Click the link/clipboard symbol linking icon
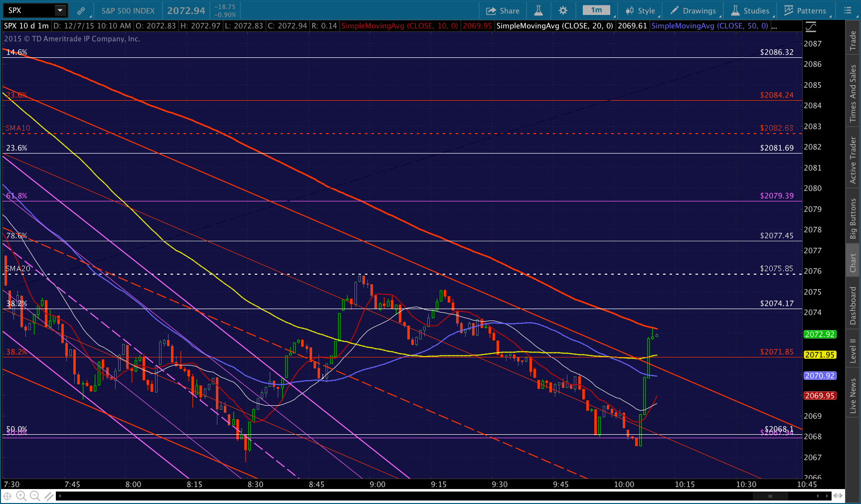The width and height of the screenshot is (861, 504). tap(81, 10)
